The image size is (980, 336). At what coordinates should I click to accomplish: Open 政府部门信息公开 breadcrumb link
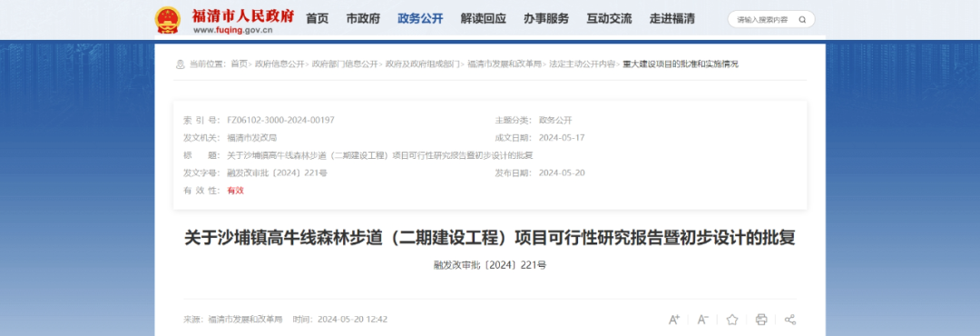click(x=345, y=64)
